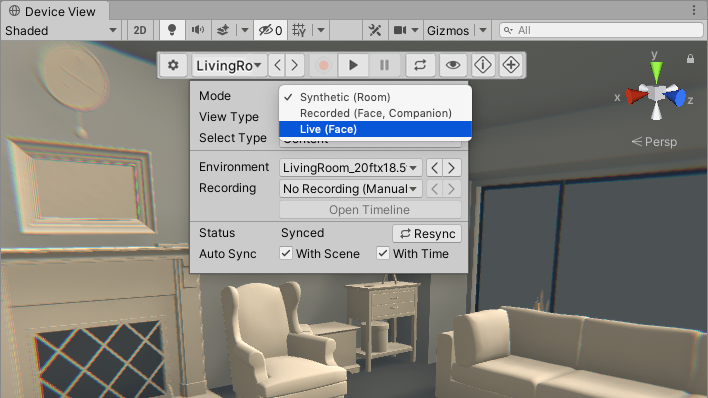Click previous recording arrow

click(x=435, y=189)
